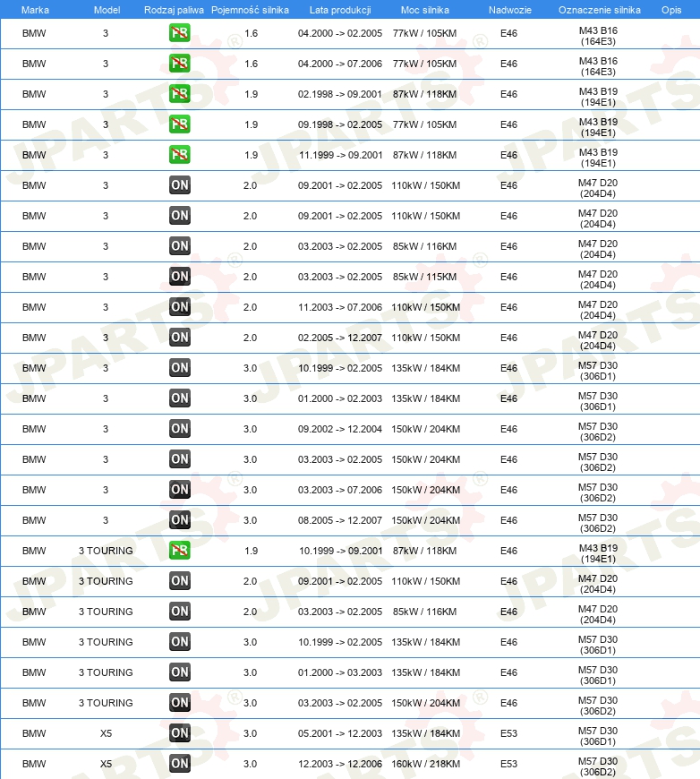Click the date range 12.2003 -> 12.2006
Image resolution: width=700 pixels, height=779 pixels.
click(x=340, y=764)
